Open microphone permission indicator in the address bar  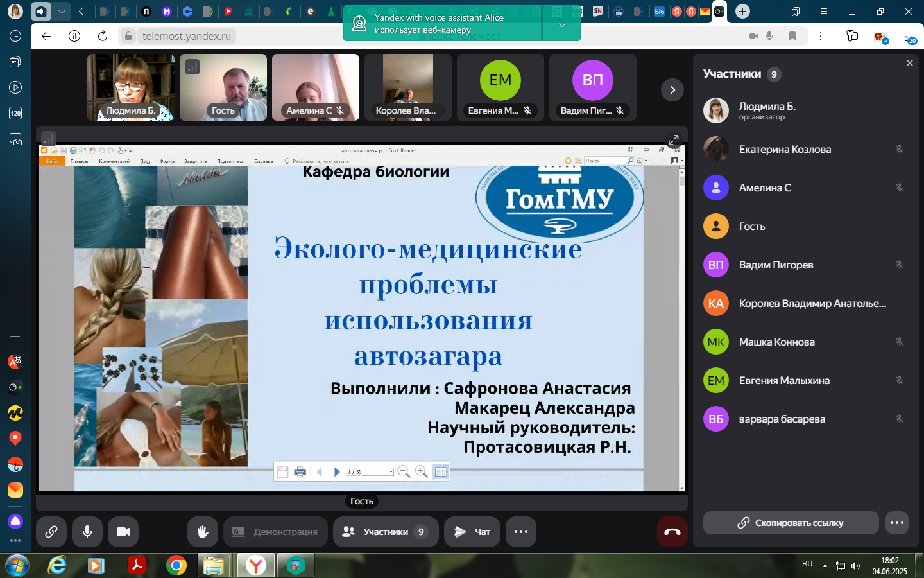769,36
